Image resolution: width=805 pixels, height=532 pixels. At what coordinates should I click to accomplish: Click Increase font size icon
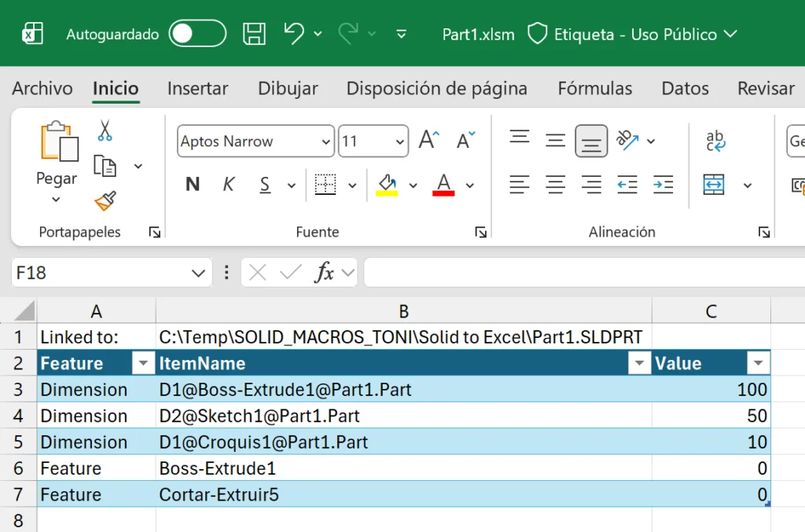[x=429, y=140]
